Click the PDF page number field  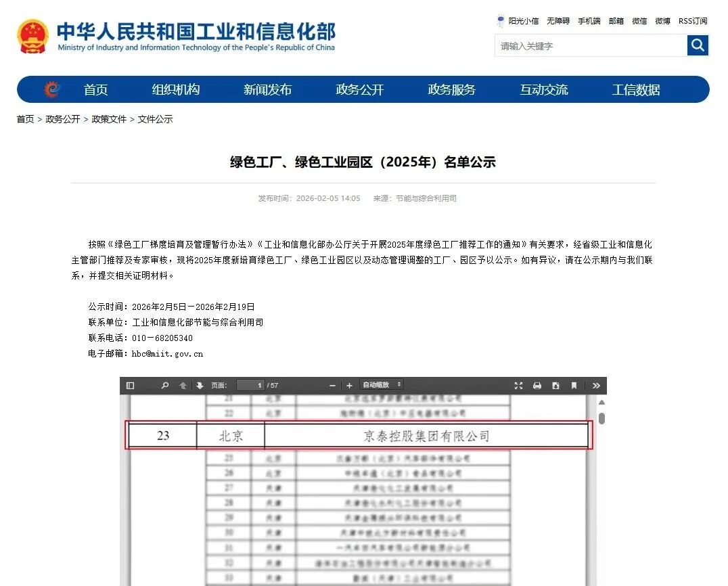[250, 386]
